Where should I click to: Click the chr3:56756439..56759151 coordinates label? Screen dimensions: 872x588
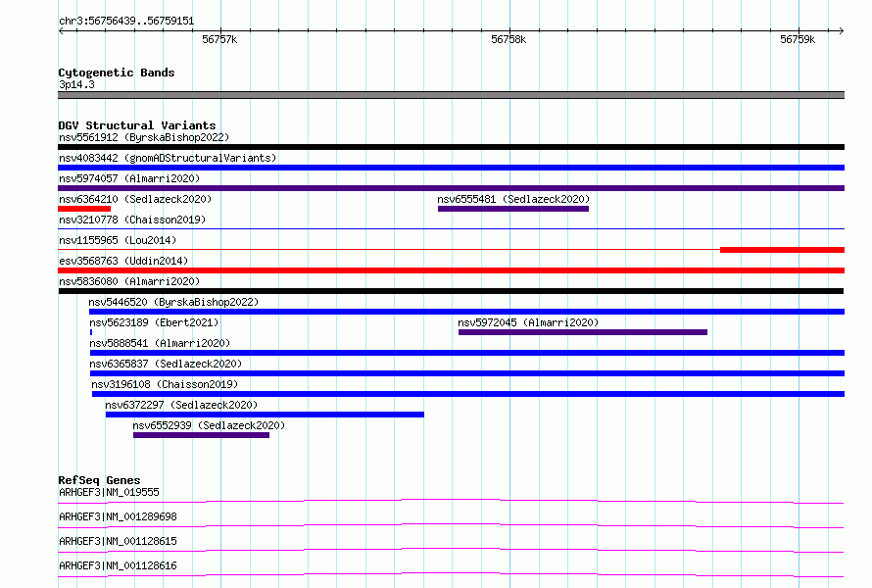point(126,22)
